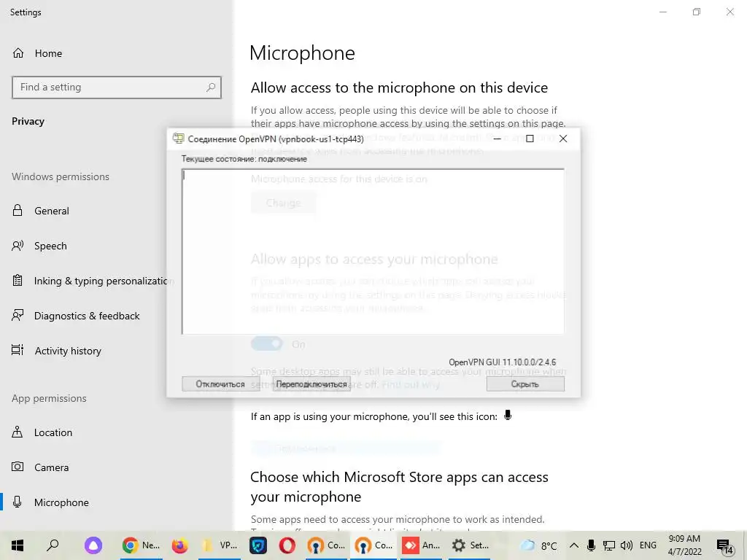Open Firefox from the taskbar
Image resolution: width=747 pixels, height=560 pixels.
[179, 545]
